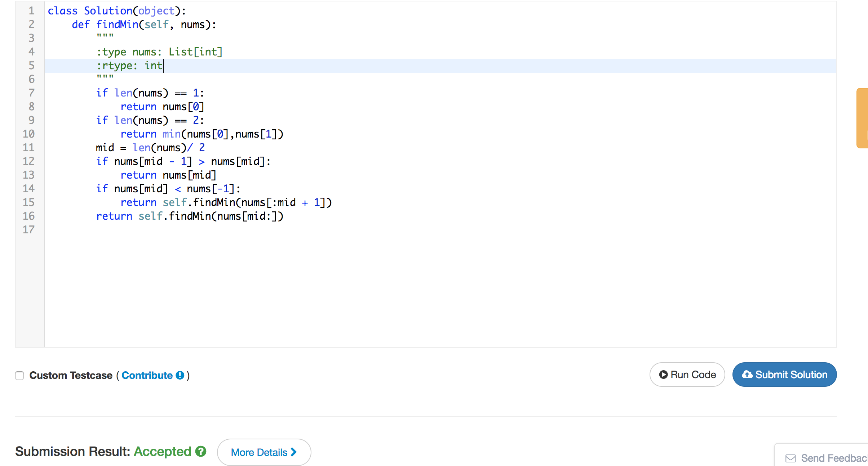The image size is (868, 466).
Task: Click 'if nums[mid] < nums[-1]:' line
Action: 168,189
